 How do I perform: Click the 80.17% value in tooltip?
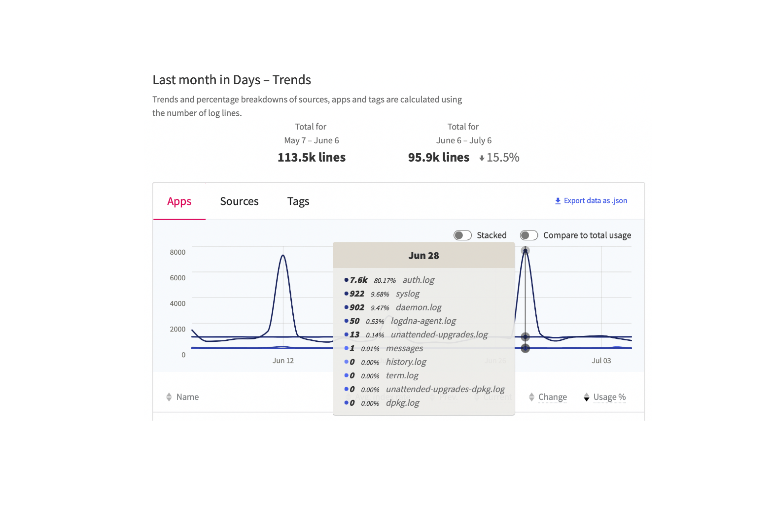385,281
